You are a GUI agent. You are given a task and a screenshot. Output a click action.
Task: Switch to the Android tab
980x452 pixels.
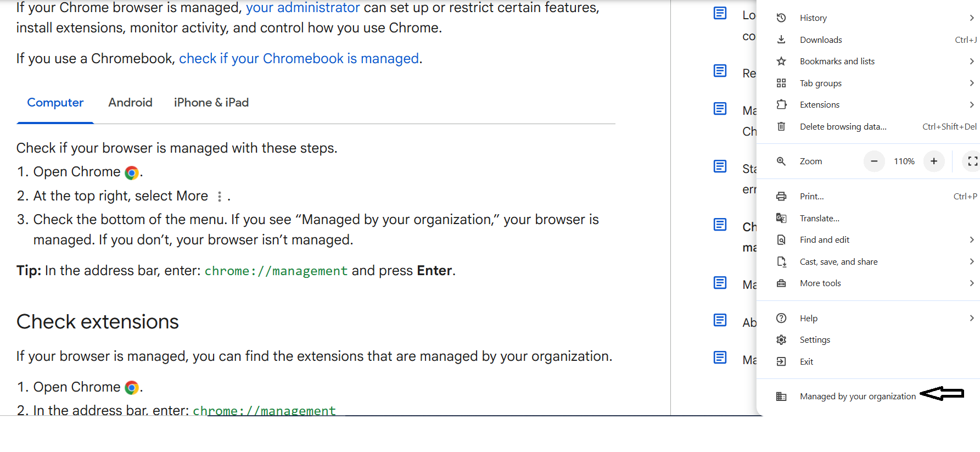click(x=130, y=103)
